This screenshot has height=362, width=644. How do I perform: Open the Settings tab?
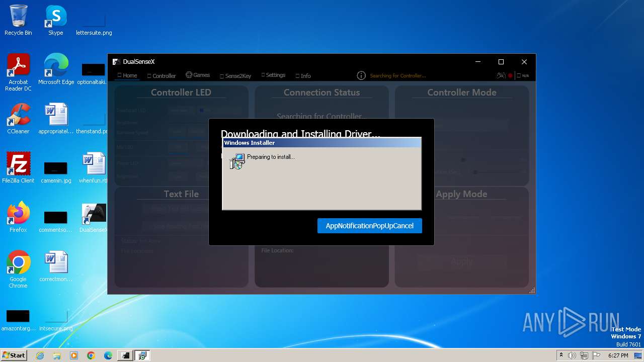point(273,75)
